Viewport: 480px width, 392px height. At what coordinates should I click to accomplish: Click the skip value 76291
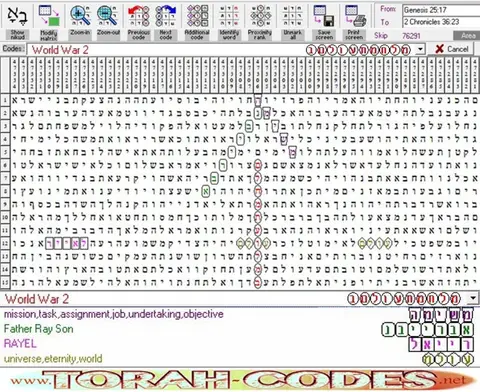coord(411,36)
